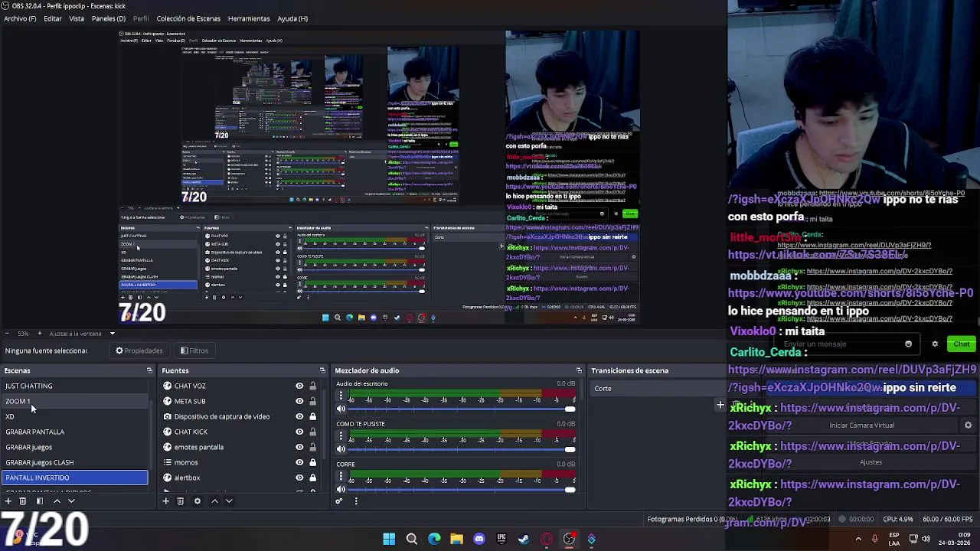Undock the Escenas panel using its float icon
Viewport: 980px width, 551px height.
click(149, 370)
